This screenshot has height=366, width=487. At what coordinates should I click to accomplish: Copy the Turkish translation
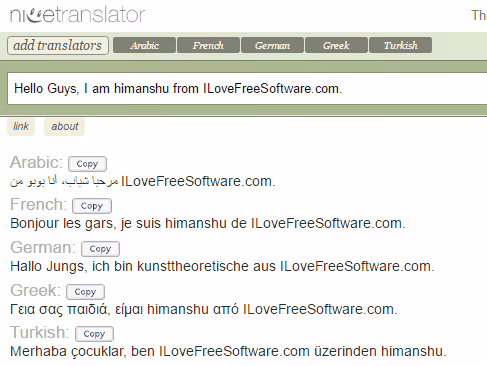coord(94,334)
